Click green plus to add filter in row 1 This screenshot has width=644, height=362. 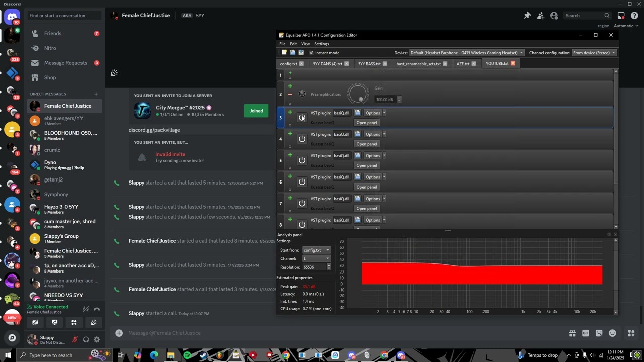290,73
